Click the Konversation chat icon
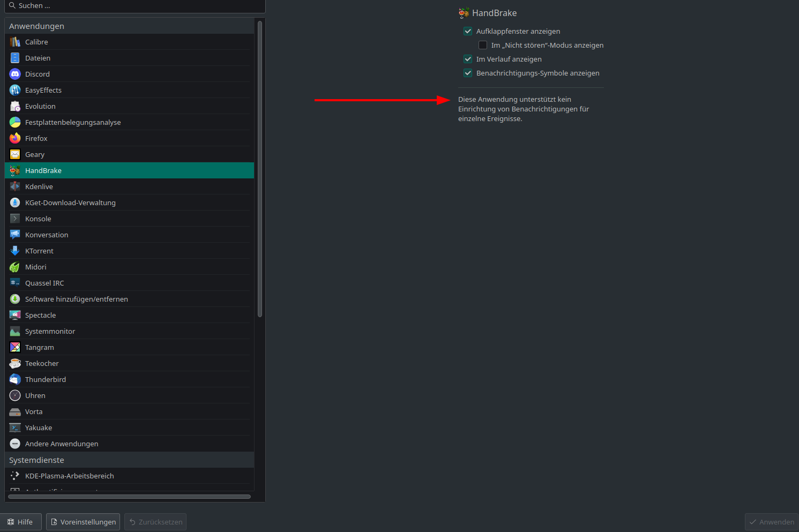 pos(15,235)
